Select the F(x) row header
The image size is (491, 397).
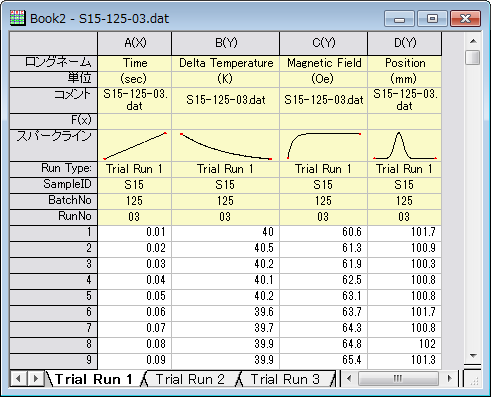(53, 121)
